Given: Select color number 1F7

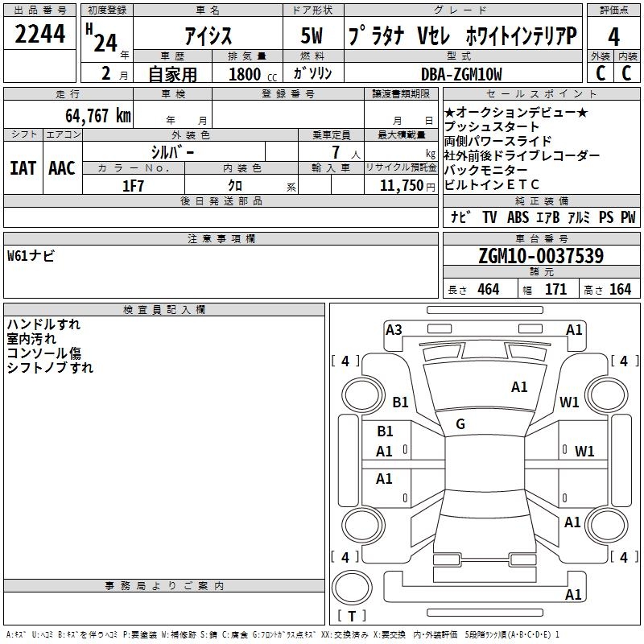Looking at the screenshot, I should pos(133,186).
